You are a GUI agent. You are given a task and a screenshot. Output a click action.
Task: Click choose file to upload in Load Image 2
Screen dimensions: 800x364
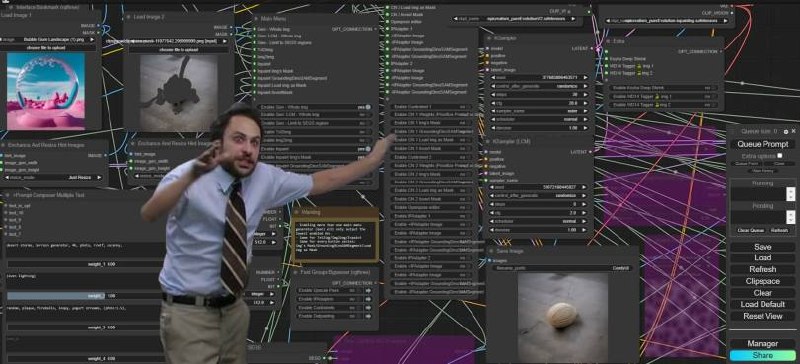(178, 50)
